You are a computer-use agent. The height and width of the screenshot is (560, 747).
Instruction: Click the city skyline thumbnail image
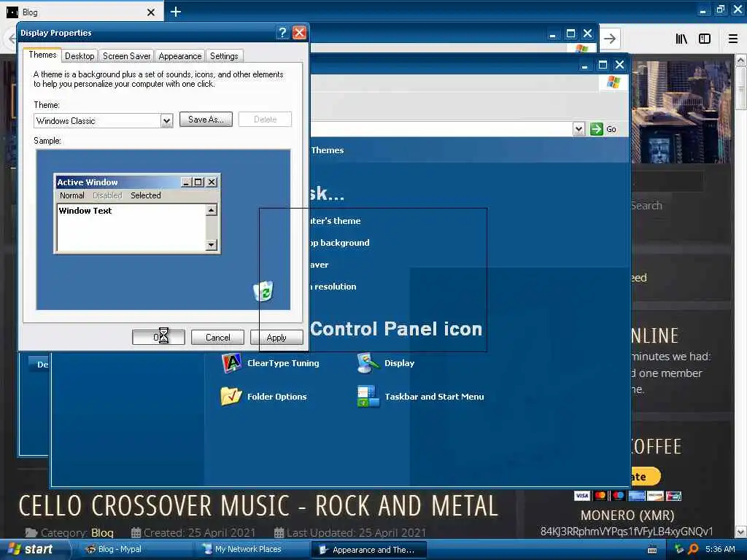coord(681,112)
